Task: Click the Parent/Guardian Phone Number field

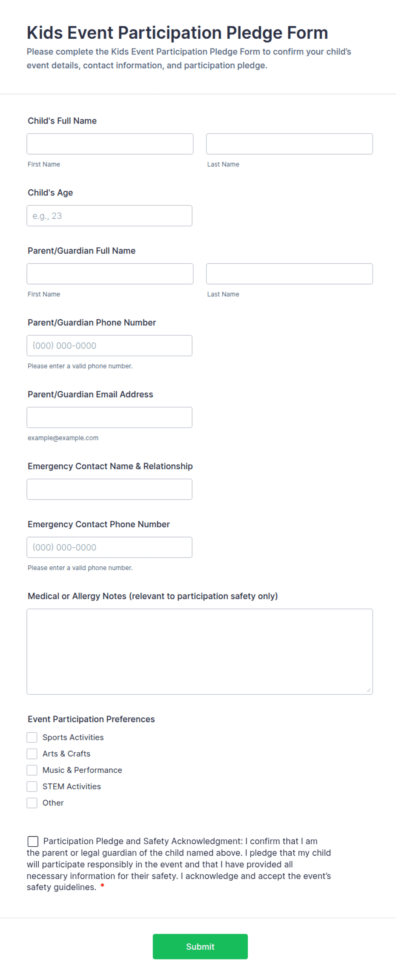Action: pyautogui.click(x=109, y=346)
